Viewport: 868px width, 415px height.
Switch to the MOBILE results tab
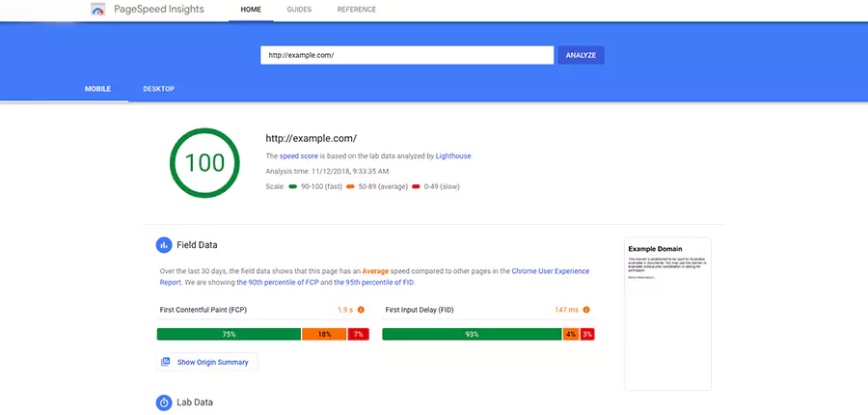97,89
